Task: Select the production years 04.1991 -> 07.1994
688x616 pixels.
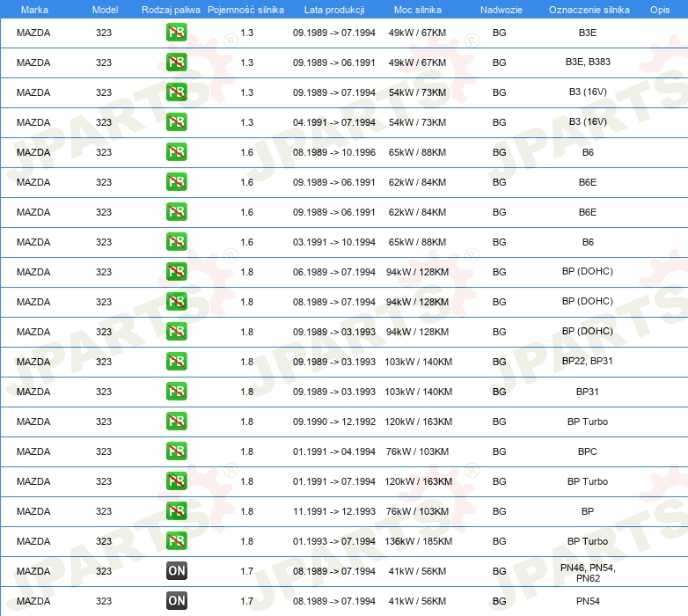Action: (x=334, y=122)
